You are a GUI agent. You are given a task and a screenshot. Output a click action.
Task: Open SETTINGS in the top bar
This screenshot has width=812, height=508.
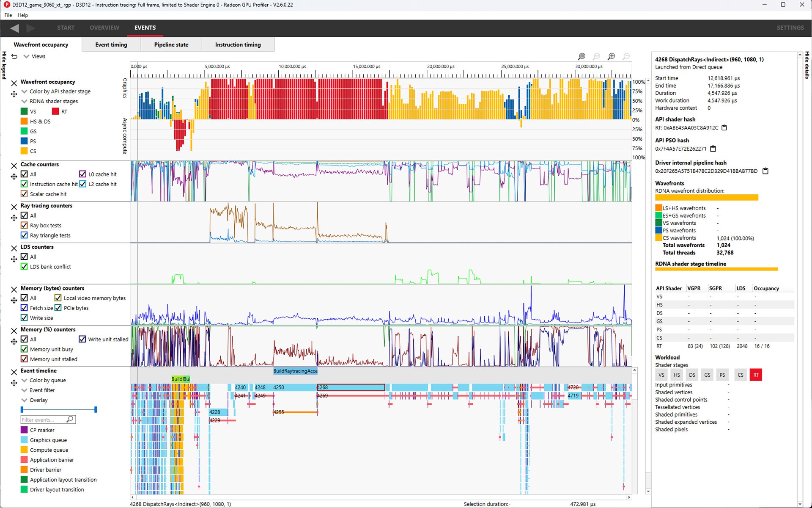pyautogui.click(x=790, y=28)
